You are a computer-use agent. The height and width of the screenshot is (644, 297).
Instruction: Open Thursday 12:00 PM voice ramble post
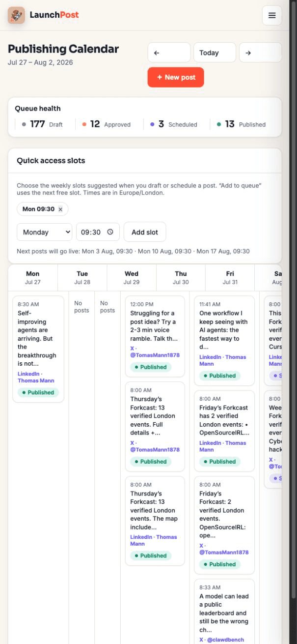click(x=155, y=336)
